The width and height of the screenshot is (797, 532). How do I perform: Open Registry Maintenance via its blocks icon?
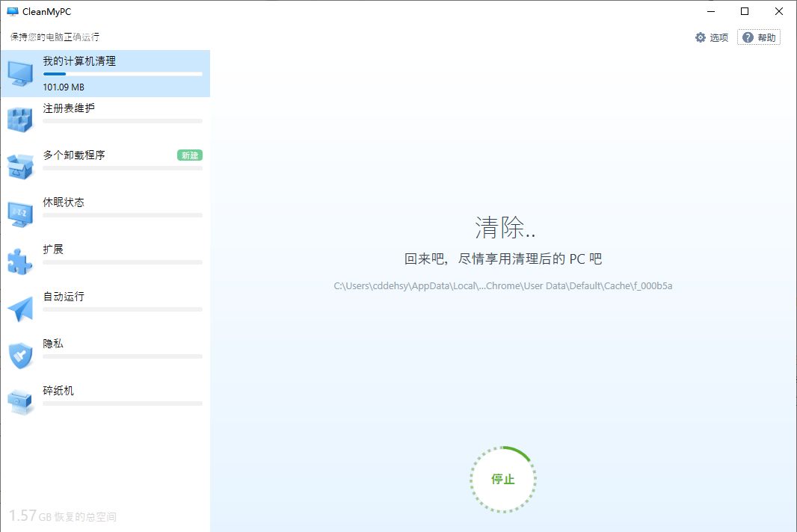pyautogui.click(x=20, y=119)
